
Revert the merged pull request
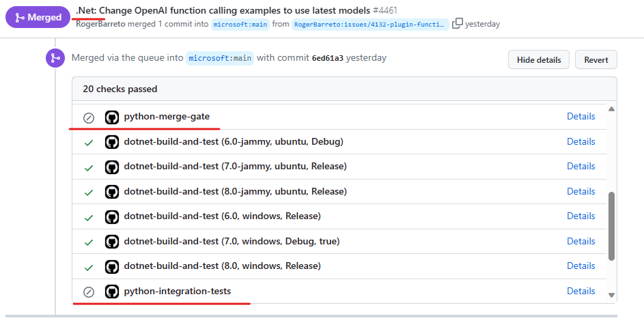(596, 59)
